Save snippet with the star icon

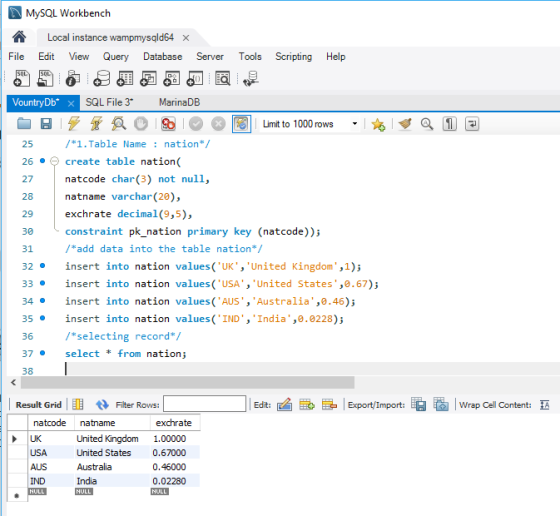click(378, 124)
